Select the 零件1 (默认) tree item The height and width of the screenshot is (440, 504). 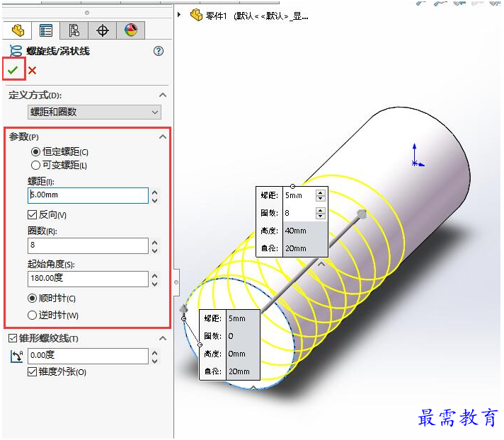click(257, 16)
